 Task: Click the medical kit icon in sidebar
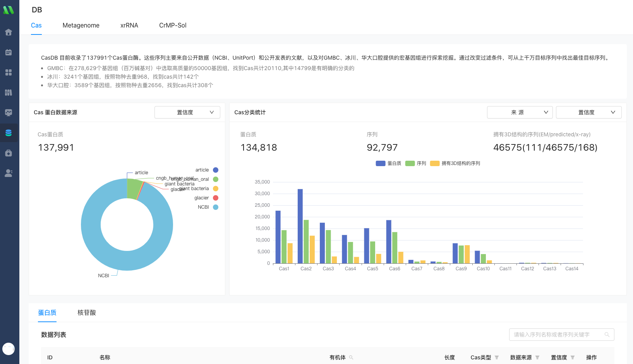pyautogui.click(x=9, y=153)
